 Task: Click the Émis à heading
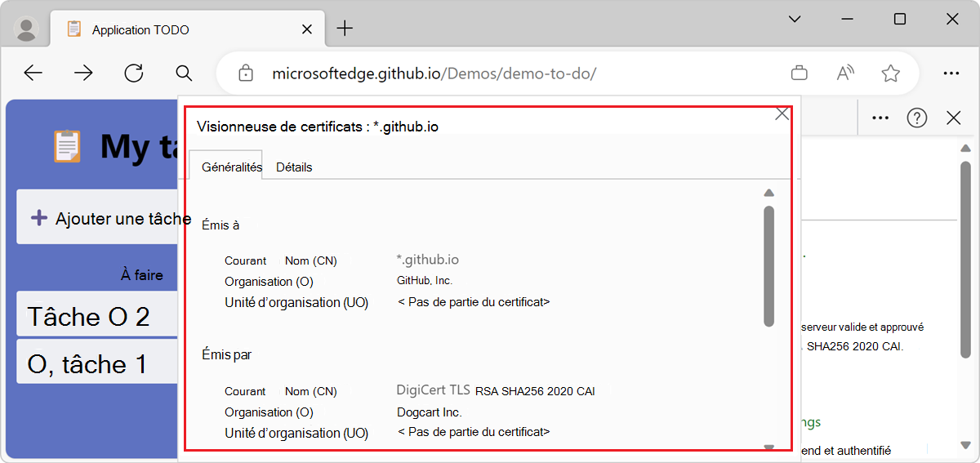coord(220,225)
